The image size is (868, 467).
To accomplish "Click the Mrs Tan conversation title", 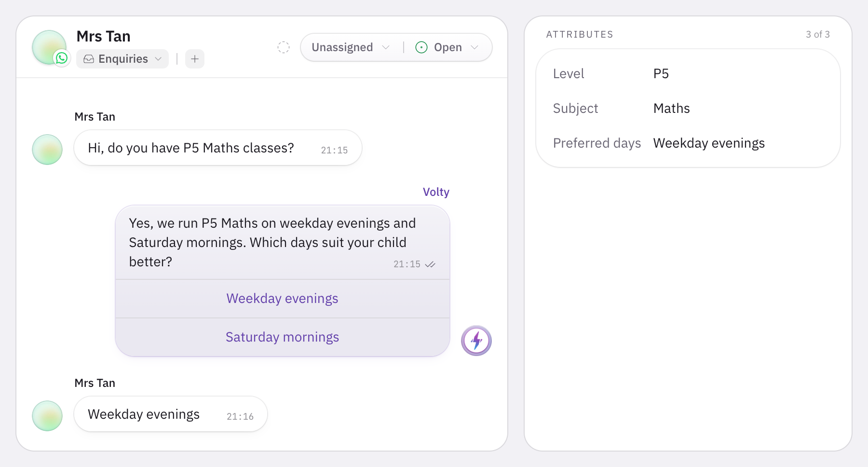I will (104, 36).
